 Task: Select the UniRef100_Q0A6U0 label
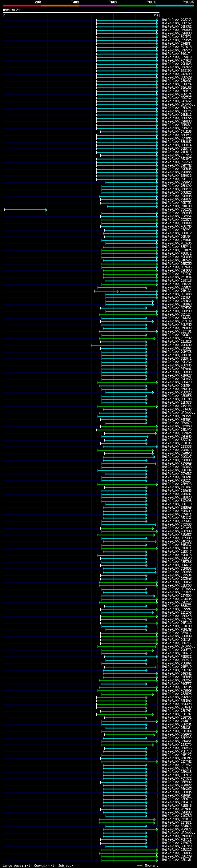[x=176, y=345]
